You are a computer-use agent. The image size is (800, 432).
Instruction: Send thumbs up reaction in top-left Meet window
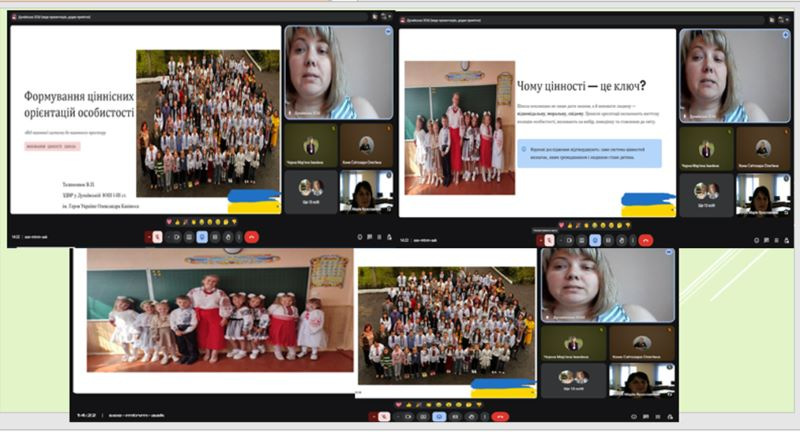click(178, 222)
